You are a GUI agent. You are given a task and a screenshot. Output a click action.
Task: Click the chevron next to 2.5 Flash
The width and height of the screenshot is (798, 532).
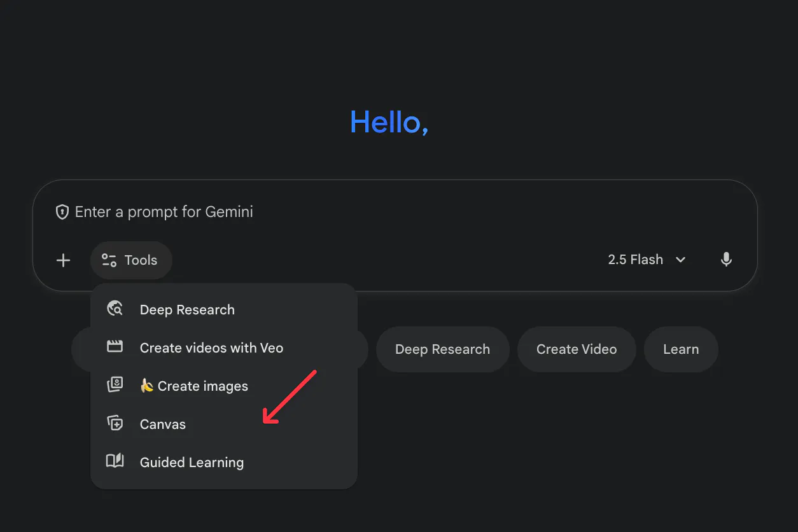[680, 260]
